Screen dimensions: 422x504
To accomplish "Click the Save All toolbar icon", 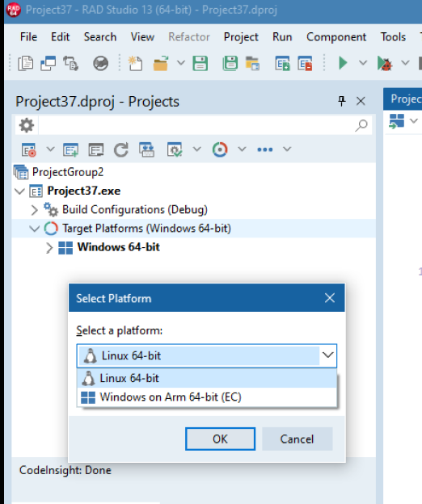I will (230, 63).
